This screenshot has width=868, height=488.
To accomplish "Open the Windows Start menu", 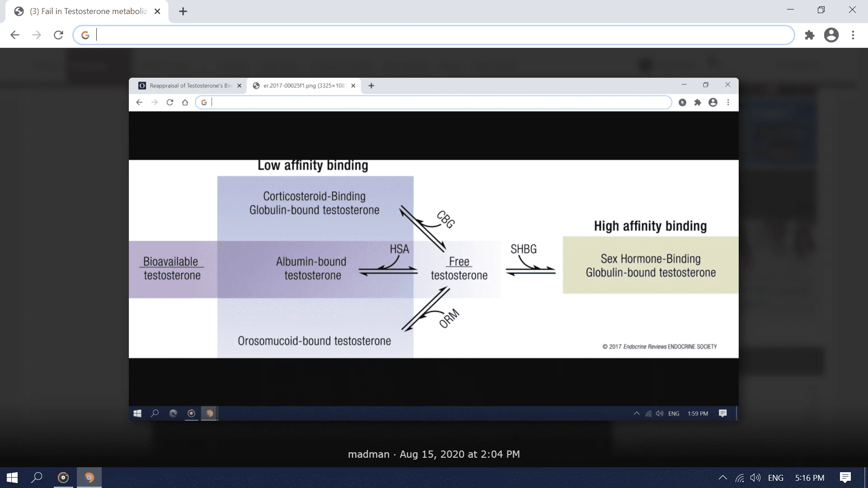I will point(12,478).
